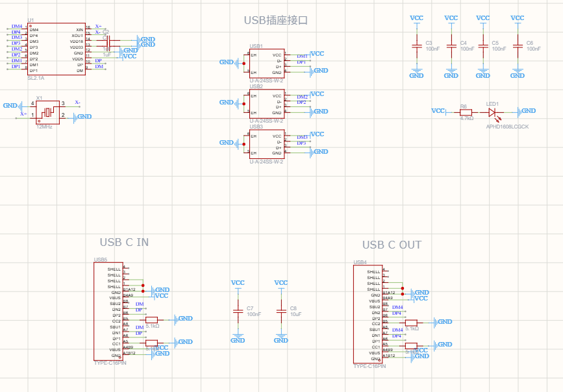
Task: Select the U1 SL2.1A chip symbol
Action: click(x=56, y=49)
